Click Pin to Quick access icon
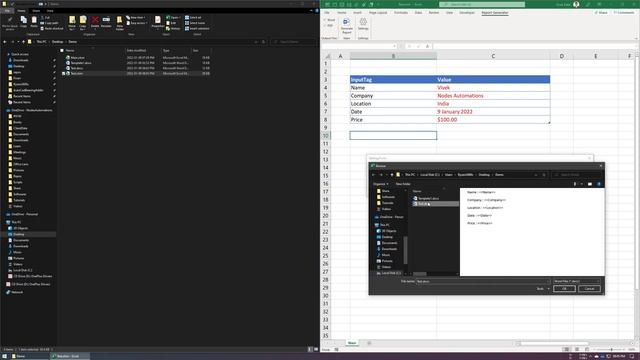The height and width of the screenshot is (360, 640). point(10,23)
